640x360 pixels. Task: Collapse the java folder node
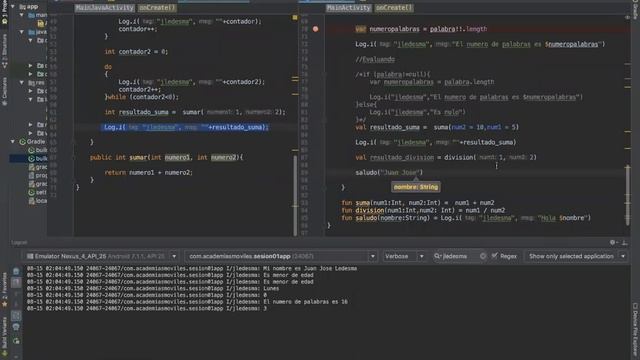22,32
